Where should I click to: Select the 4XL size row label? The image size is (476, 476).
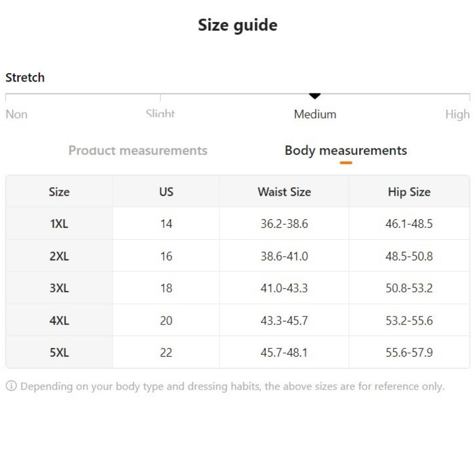point(59,321)
